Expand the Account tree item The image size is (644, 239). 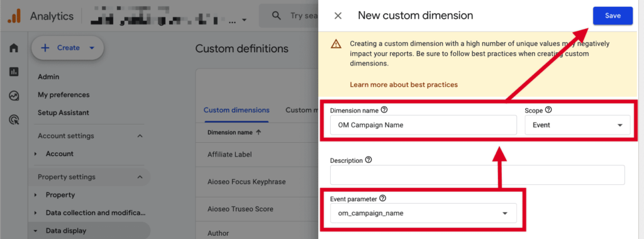pyautogui.click(x=36, y=154)
